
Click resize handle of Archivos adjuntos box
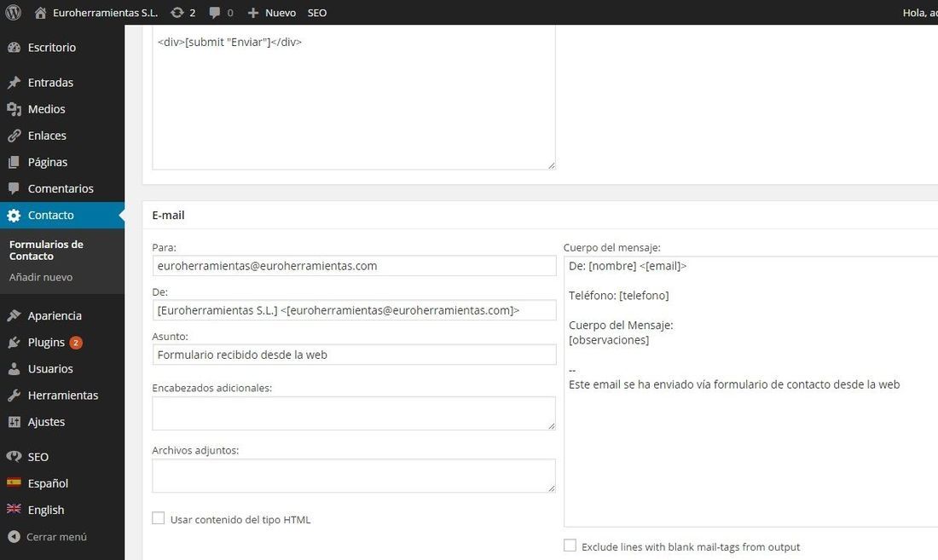[x=552, y=488]
